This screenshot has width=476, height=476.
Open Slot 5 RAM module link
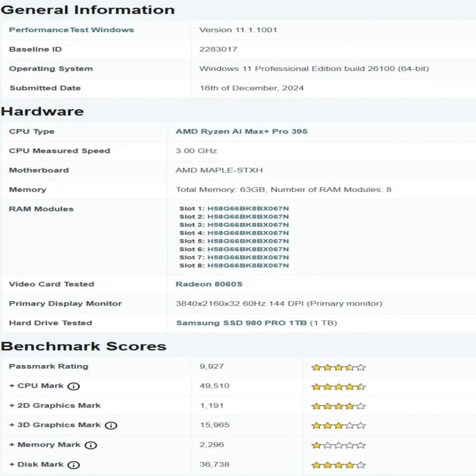(x=248, y=241)
